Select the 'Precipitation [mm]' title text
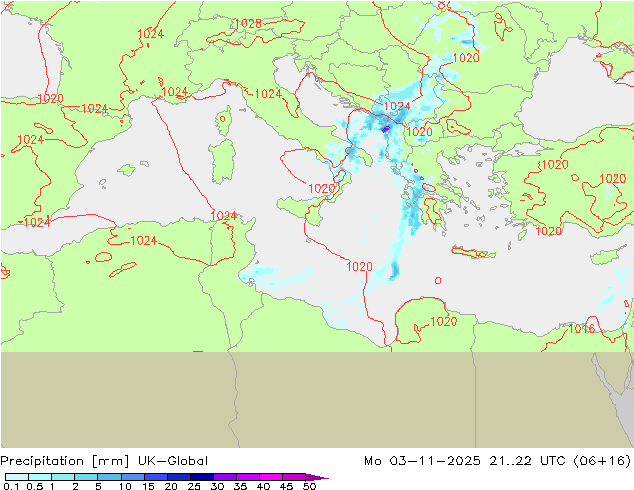The height and width of the screenshot is (490, 634). 65,461
